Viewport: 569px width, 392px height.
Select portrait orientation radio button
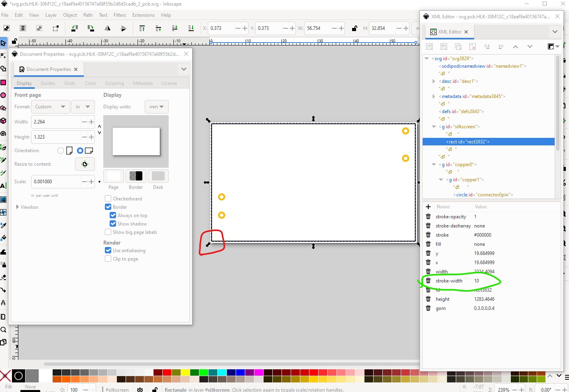click(x=61, y=151)
